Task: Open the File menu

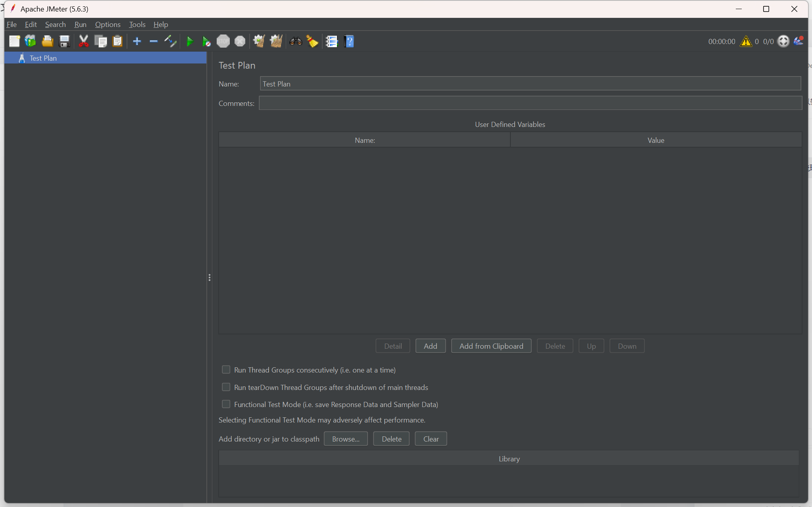Action: pos(12,25)
